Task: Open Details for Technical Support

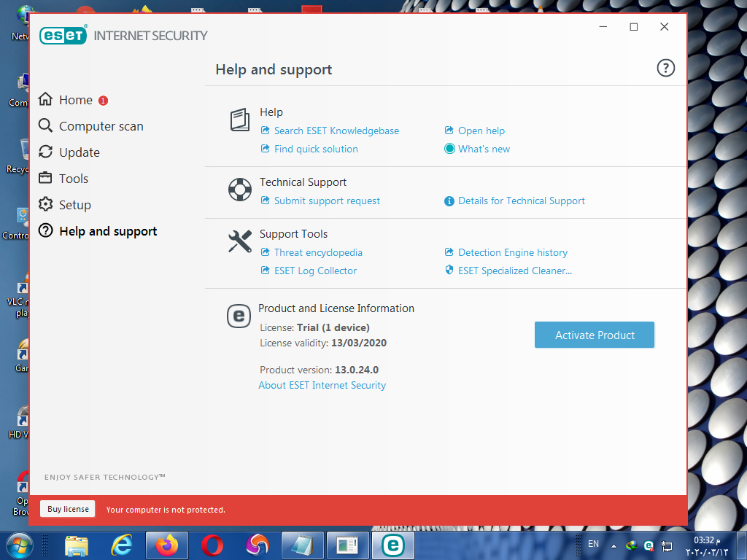Action: click(x=521, y=201)
